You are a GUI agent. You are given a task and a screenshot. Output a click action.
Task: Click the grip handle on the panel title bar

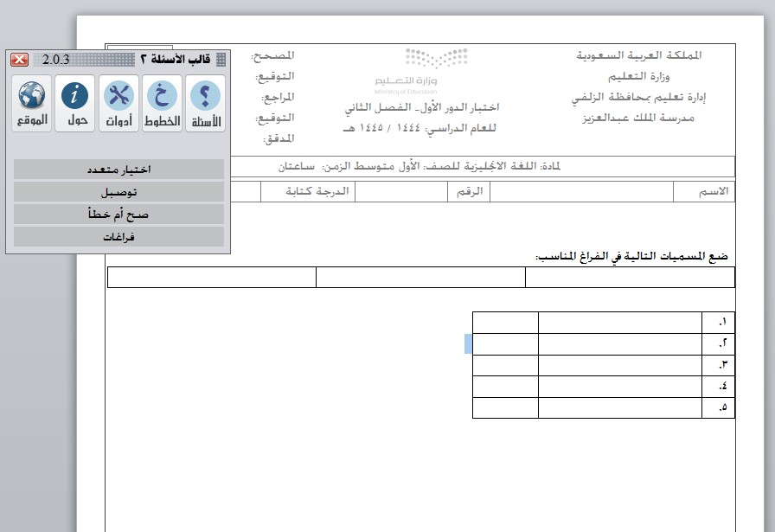click(221, 60)
